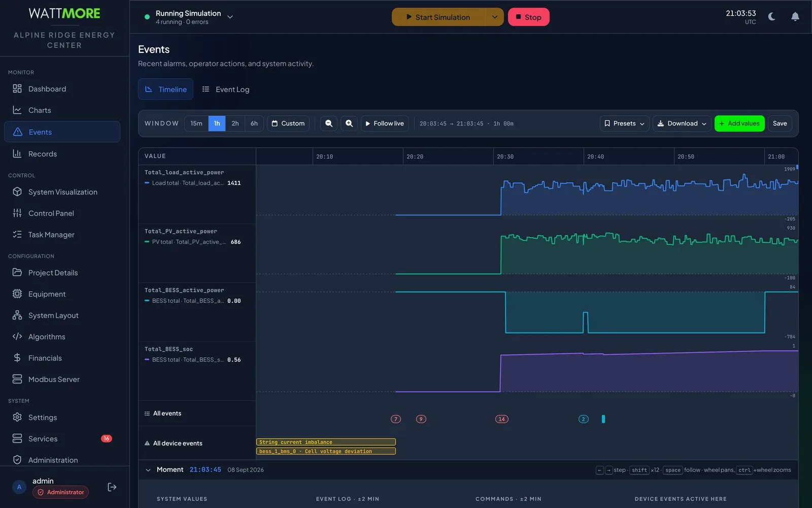Open the Modbus Server page
Screen dimensions: 812x508
[x=62, y=379]
